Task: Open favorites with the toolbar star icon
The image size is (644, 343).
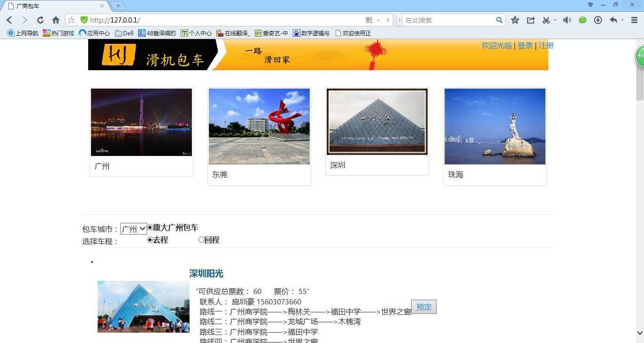Action: pos(515,20)
